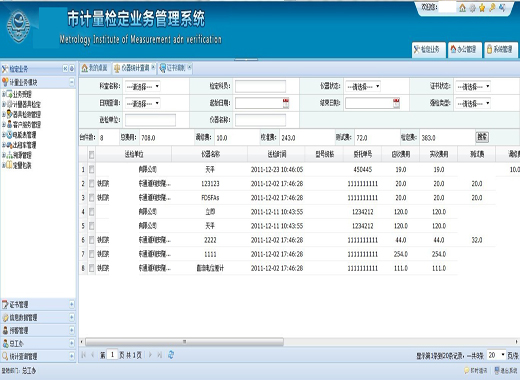This screenshot has height=380, width=520.
Task: Close the 证书 tab
Action: pyautogui.click(x=189, y=67)
